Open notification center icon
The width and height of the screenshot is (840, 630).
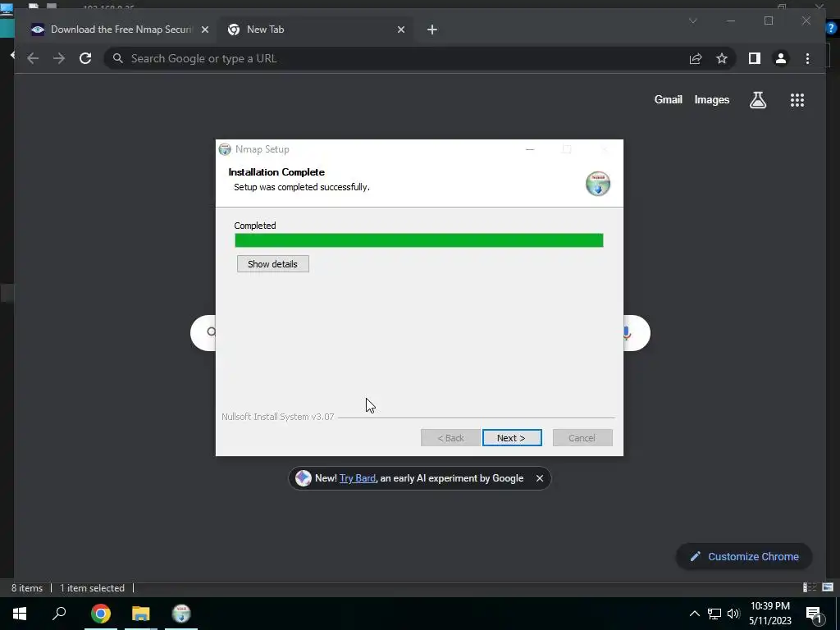[x=815, y=614]
